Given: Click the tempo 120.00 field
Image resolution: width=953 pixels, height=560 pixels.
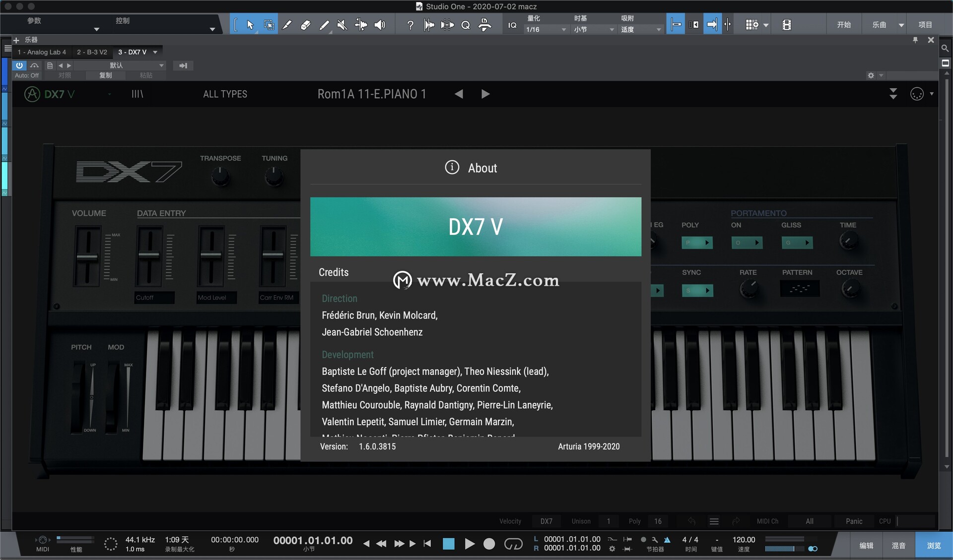Looking at the screenshot, I should (744, 540).
